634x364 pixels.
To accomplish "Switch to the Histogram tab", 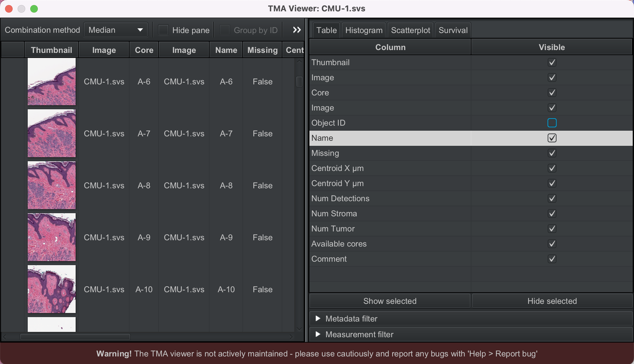I will pos(364,30).
